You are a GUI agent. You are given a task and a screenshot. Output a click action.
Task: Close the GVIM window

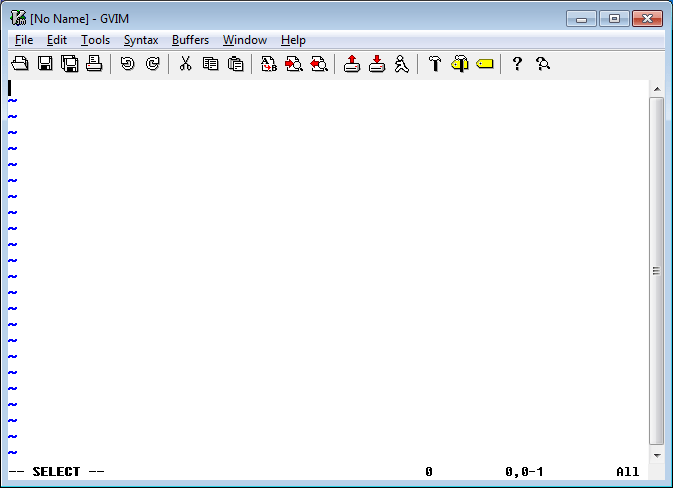pos(647,19)
